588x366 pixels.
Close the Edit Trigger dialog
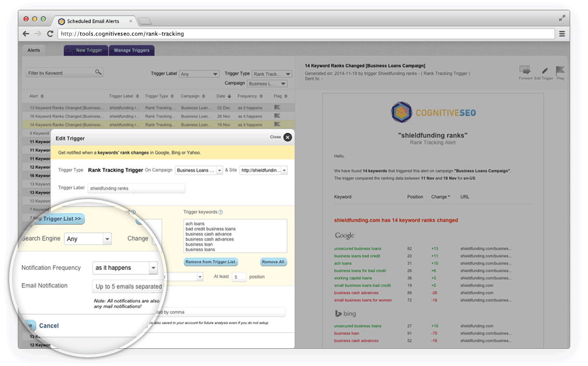tap(288, 137)
